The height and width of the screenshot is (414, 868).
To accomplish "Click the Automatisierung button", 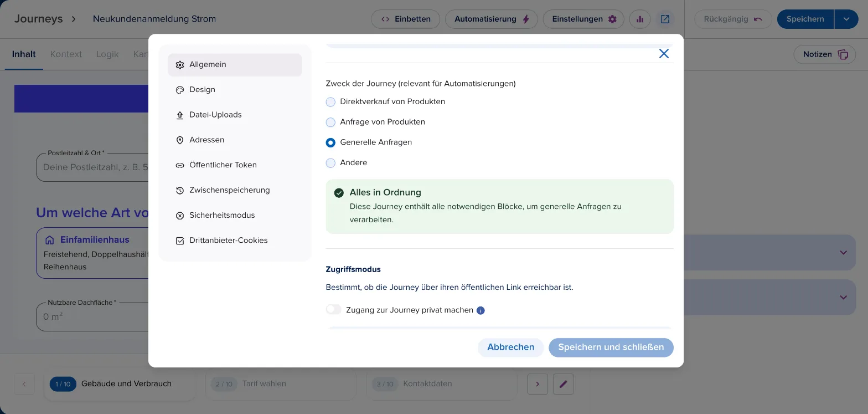I will [x=492, y=19].
